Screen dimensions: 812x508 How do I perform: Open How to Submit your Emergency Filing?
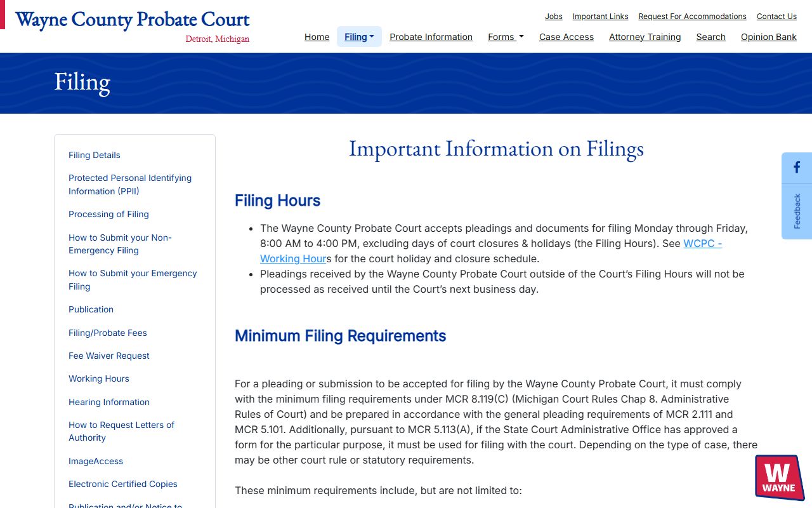click(133, 280)
